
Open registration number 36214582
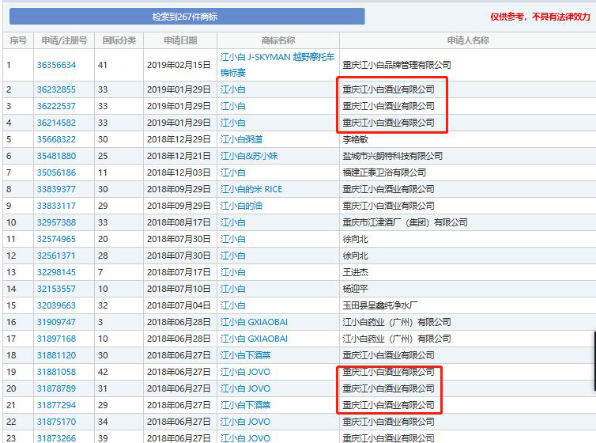(x=56, y=123)
